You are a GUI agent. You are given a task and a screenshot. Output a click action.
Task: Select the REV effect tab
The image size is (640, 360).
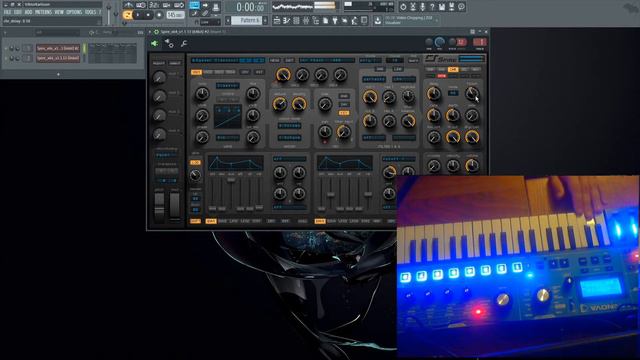pyautogui.click(x=476, y=70)
